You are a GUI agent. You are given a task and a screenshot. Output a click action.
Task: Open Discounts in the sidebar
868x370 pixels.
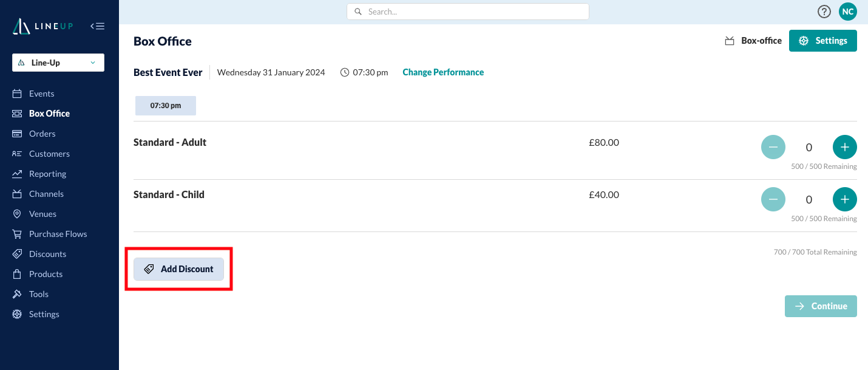pos(47,254)
